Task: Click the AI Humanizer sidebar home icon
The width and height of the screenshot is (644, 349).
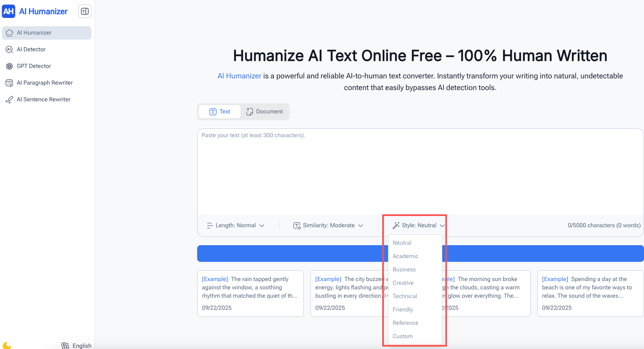Action: tap(9, 33)
